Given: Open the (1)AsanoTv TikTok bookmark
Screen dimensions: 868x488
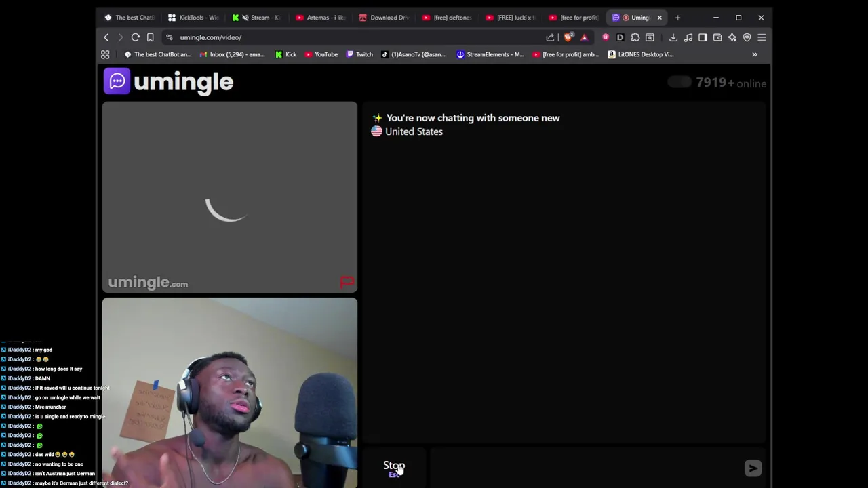Looking at the screenshot, I should point(414,54).
